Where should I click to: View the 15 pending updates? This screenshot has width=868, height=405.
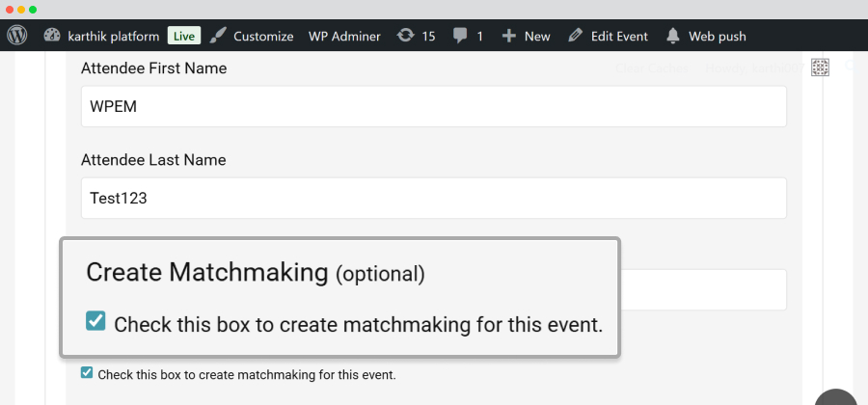coord(428,37)
